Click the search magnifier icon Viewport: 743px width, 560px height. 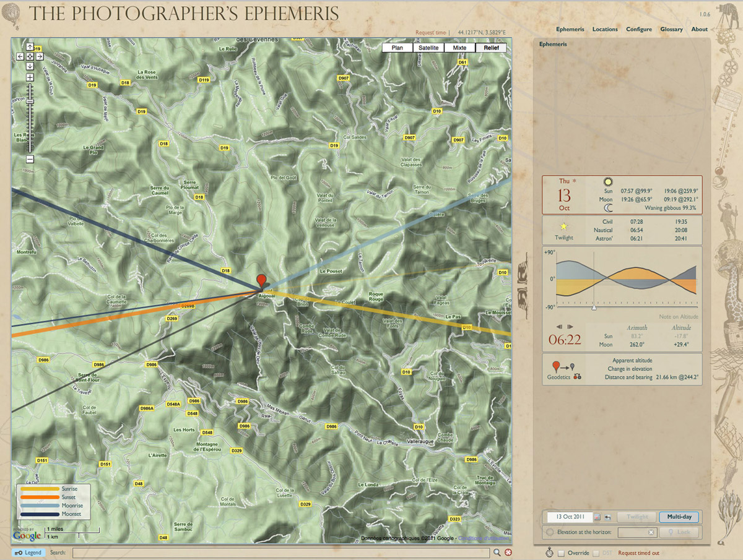click(497, 553)
